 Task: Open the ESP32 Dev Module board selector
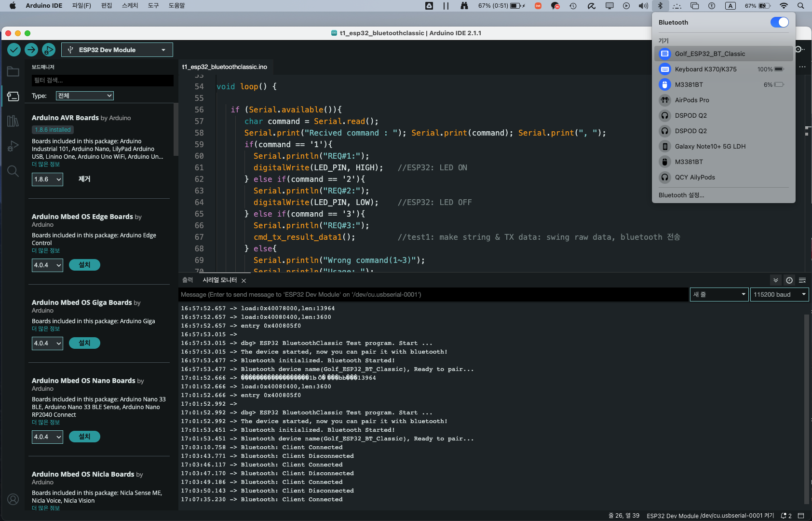tap(117, 50)
